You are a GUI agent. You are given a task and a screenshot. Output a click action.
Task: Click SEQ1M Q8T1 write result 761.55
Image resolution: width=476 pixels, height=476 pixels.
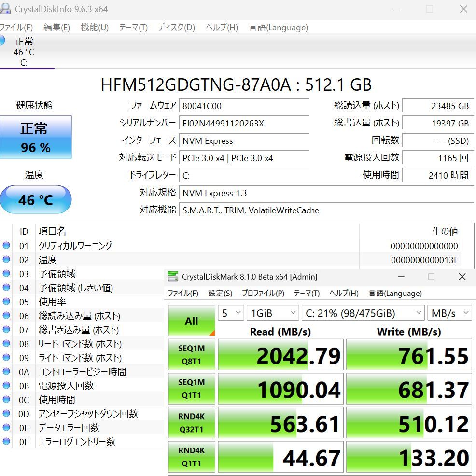[x=409, y=354]
